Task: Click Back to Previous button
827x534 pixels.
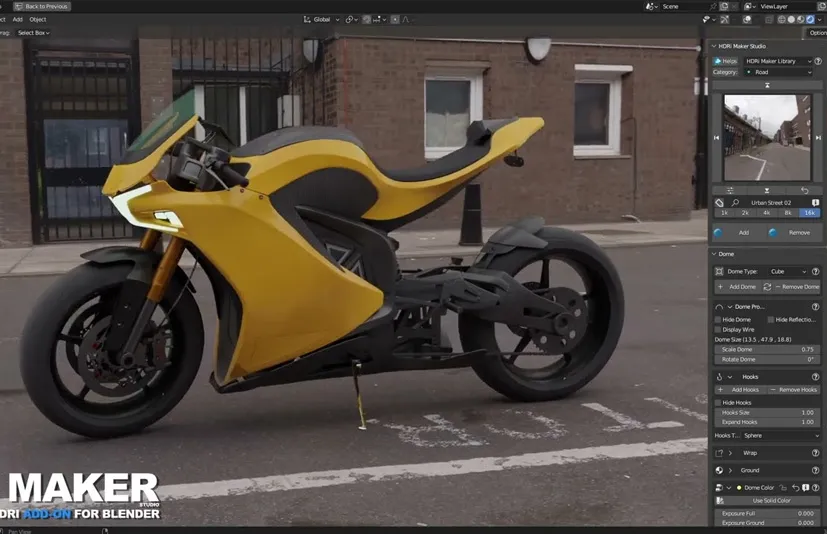Action: pyautogui.click(x=42, y=6)
